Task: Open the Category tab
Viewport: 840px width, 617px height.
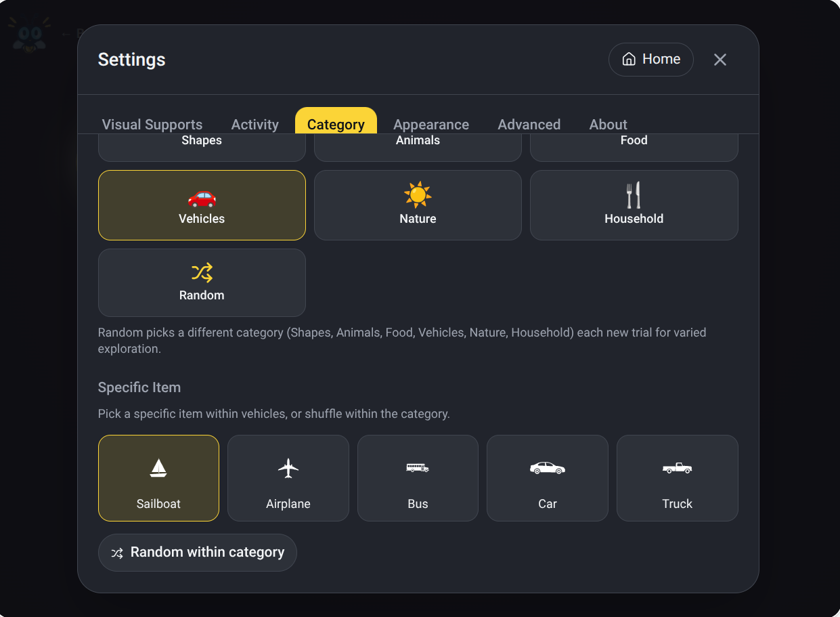Action: tap(336, 122)
